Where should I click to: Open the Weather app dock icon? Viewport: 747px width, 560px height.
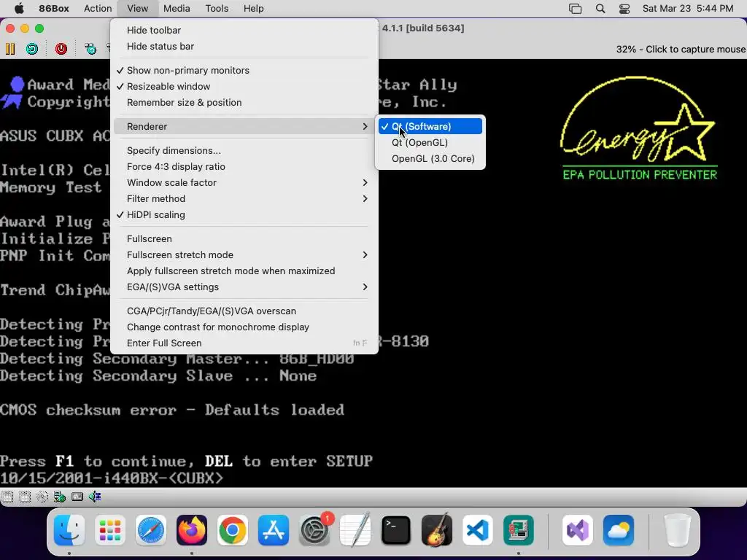click(x=619, y=530)
